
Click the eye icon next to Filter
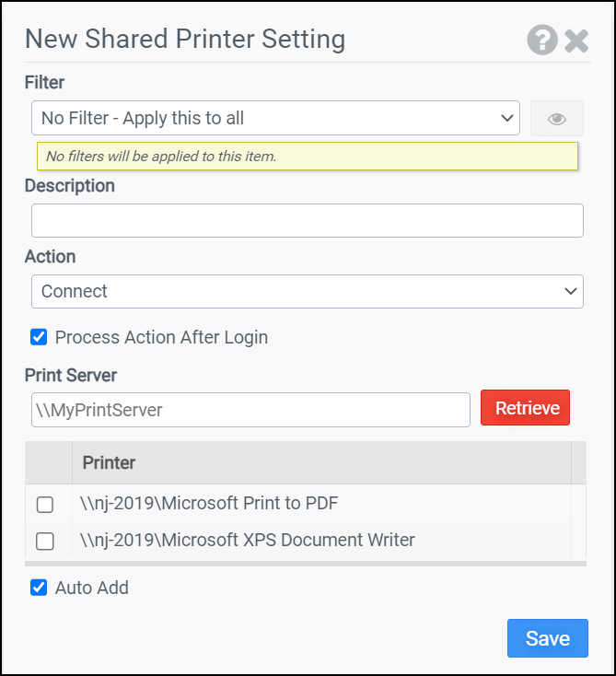[x=556, y=119]
